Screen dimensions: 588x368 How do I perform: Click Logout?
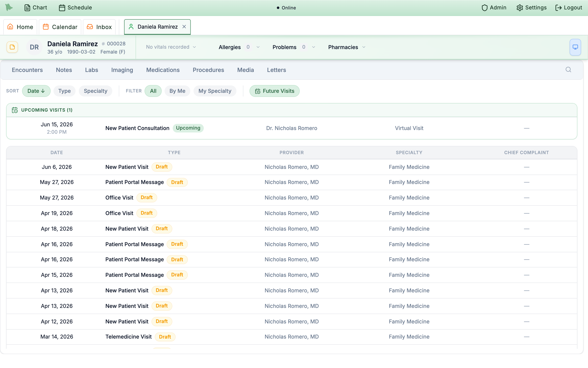pos(569,8)
